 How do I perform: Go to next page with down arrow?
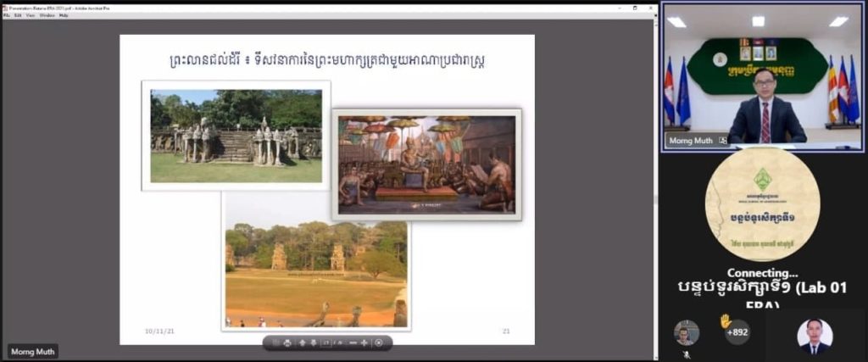[314, 343]
